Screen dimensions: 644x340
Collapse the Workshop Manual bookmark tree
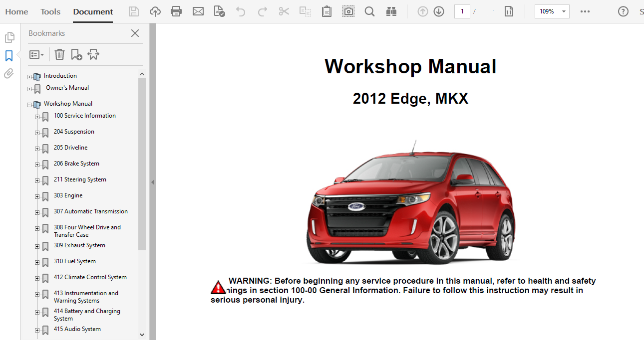pos(29,105)
